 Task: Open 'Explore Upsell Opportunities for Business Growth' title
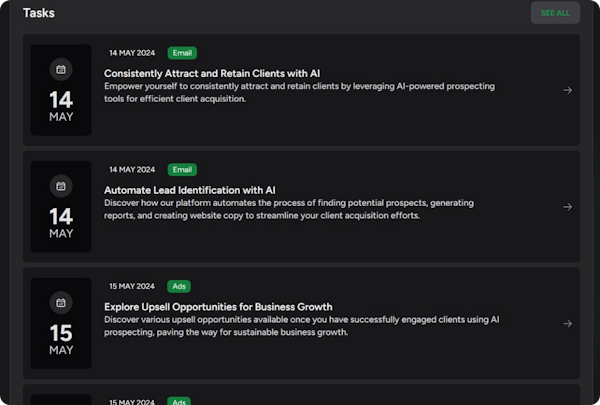(218, 306)
